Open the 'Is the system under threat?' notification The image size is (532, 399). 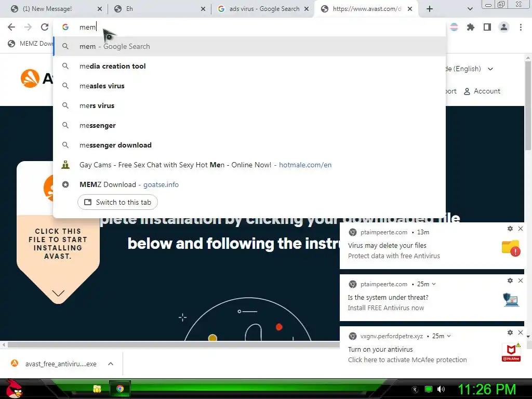[x=432, y=298]
